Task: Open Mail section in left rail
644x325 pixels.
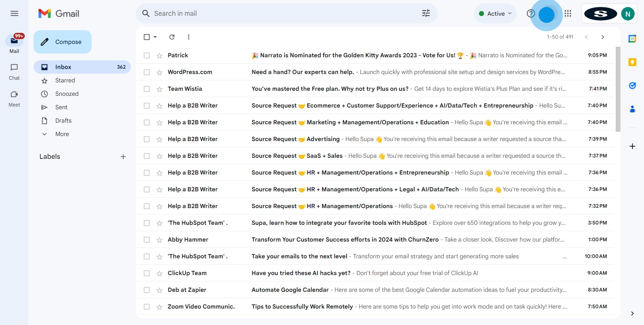Action: (x=14, y=44)
